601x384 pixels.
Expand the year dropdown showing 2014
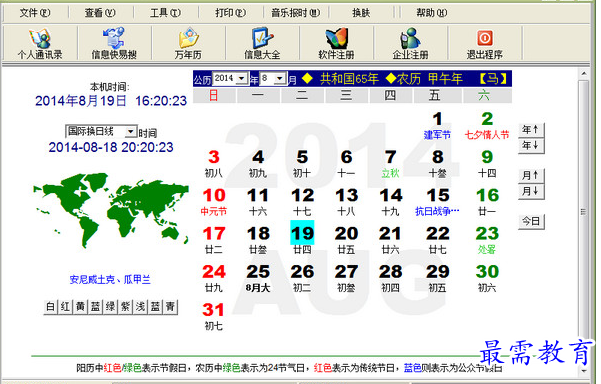tap(242, 79)
